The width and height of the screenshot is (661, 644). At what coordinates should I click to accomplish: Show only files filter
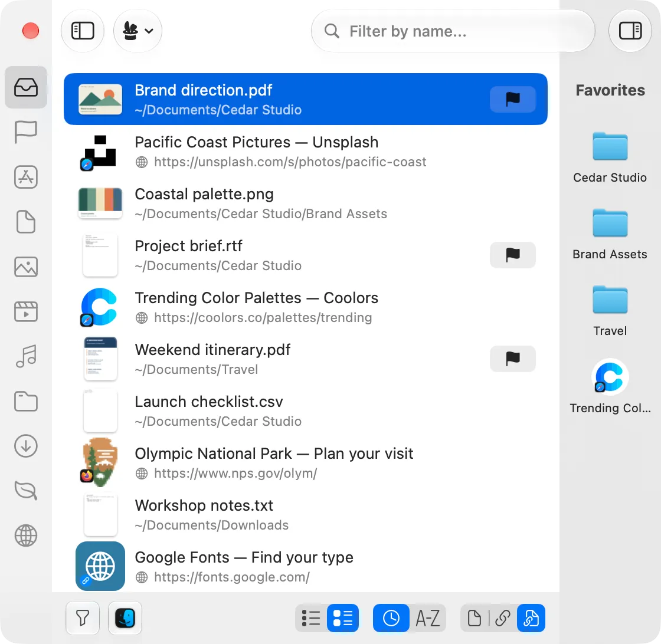[x=475, y=618]
